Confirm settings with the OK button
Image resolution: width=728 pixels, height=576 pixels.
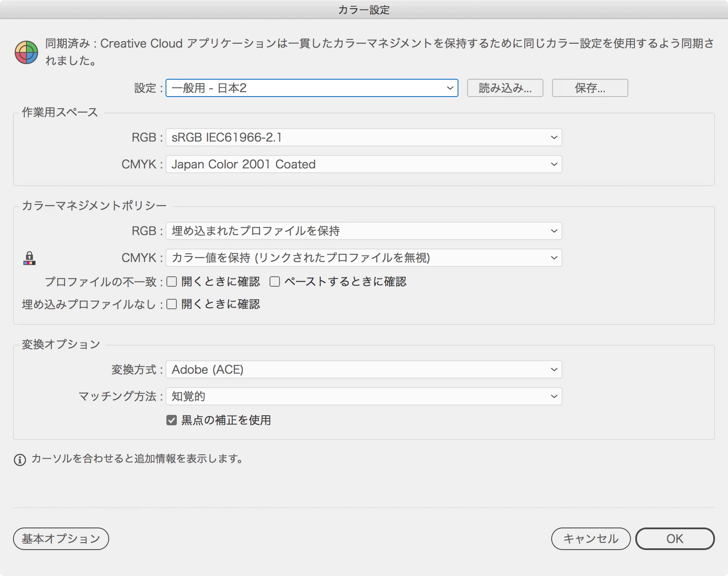coord(675,539)
